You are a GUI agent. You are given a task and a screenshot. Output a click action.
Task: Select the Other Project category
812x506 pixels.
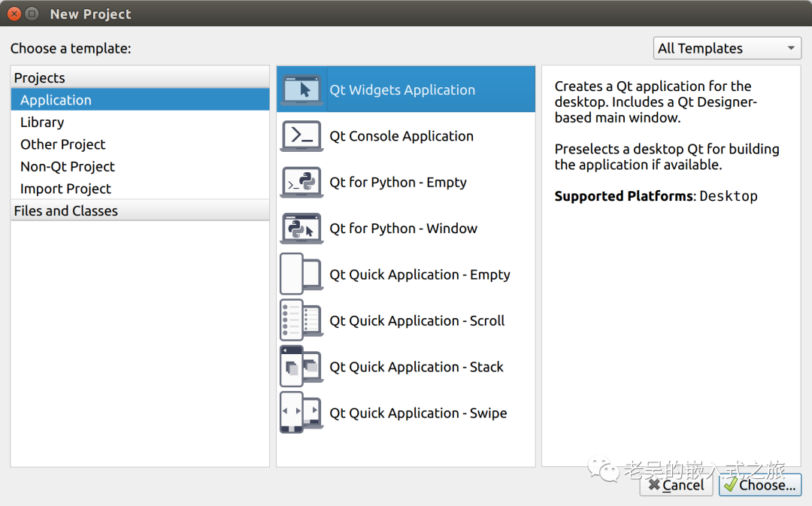(140, 144)
